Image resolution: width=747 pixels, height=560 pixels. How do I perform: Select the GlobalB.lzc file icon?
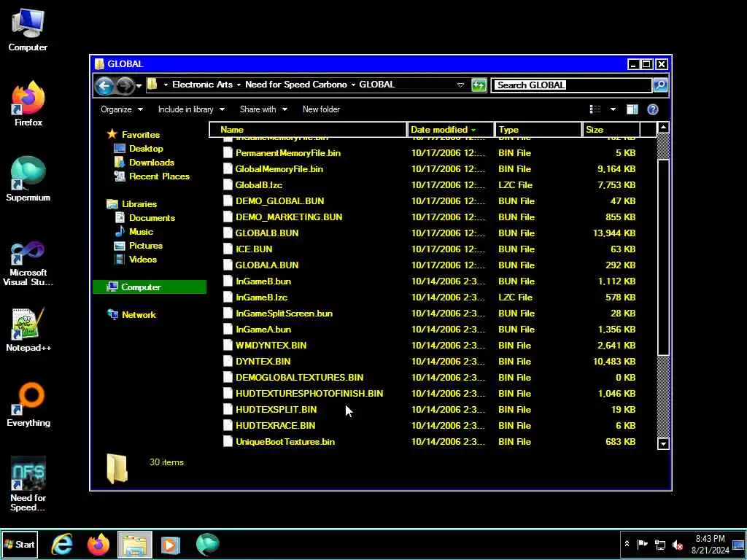[228, 184]
